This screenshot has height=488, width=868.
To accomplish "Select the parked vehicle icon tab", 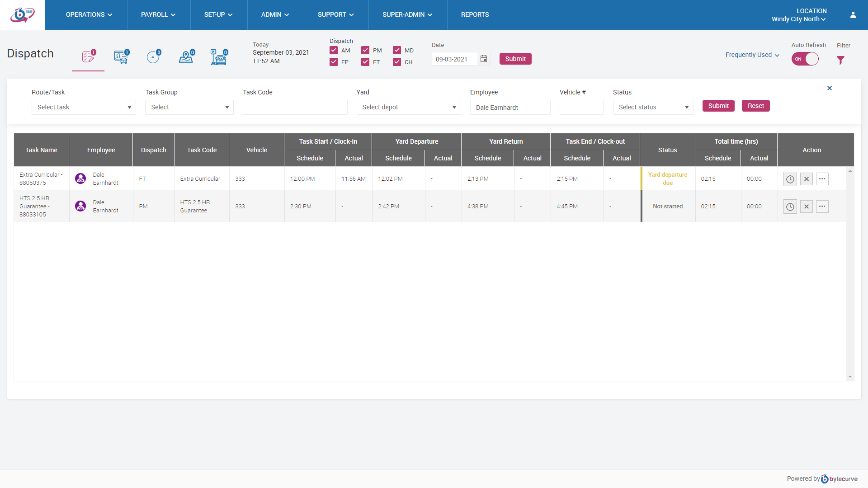I will (219, 57).
